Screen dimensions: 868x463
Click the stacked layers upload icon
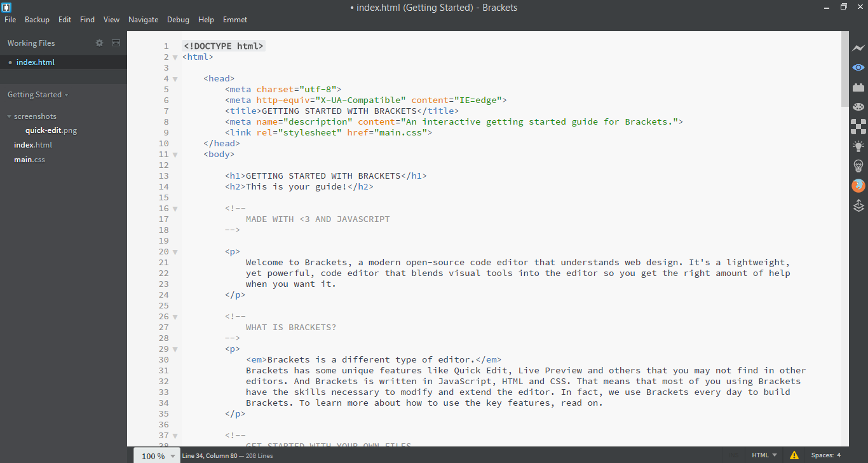pyautogui.click(x=858, y=205)
